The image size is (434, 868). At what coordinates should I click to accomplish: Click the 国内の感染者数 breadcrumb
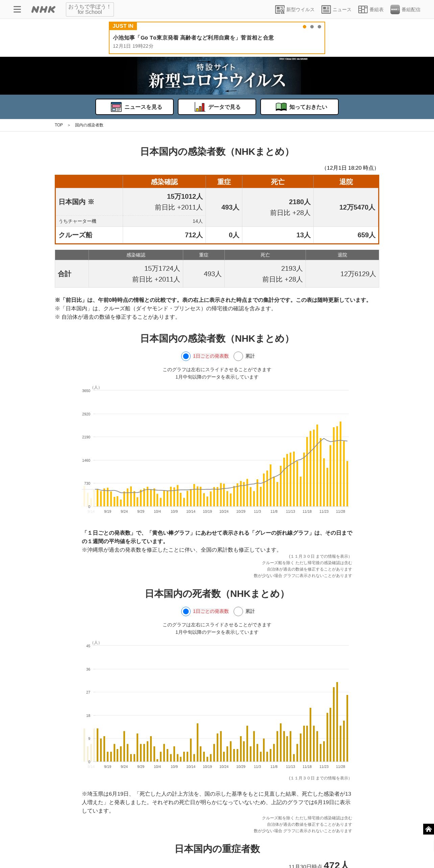coord(89,125)
